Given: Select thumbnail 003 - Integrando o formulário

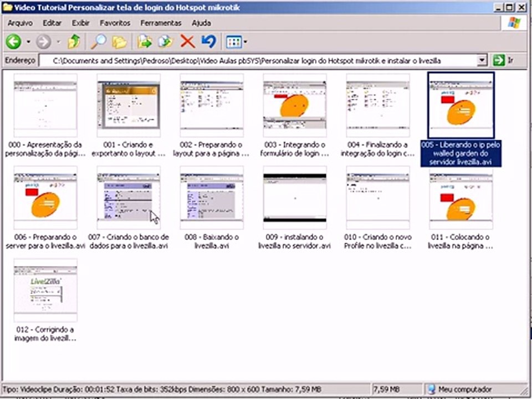Looking at the screenshot, I should (x=294, y=105).
